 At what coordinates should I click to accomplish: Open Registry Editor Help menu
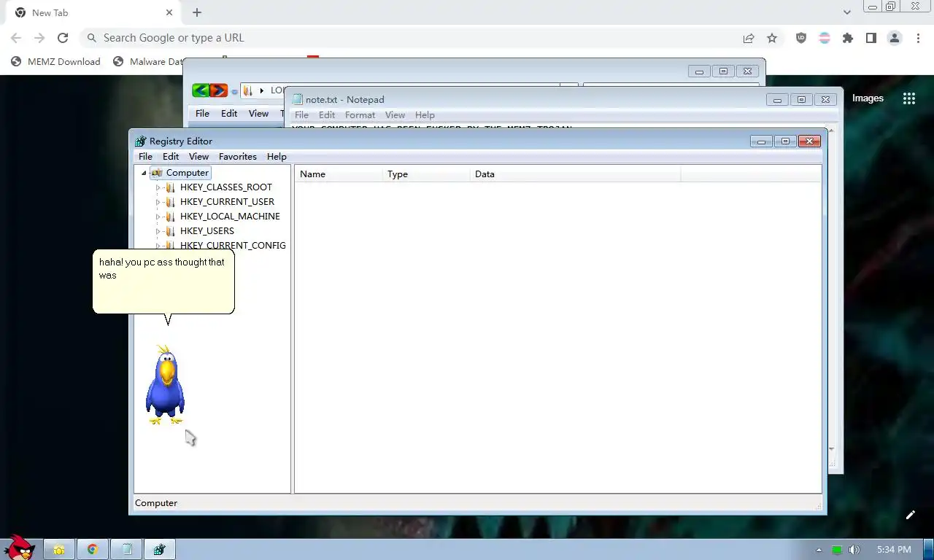coord(277,157)
